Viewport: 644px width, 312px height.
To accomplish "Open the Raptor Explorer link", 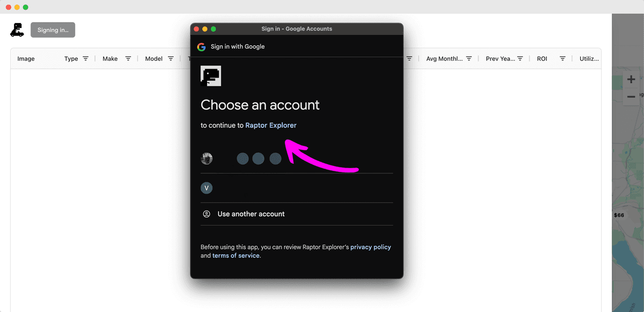I will point(270,125).
